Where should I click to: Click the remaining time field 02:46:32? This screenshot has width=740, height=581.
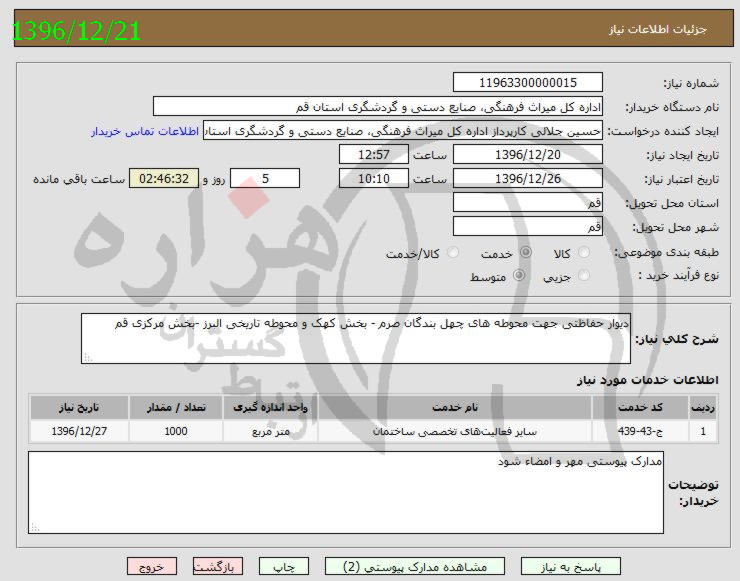tap(164, 178)
